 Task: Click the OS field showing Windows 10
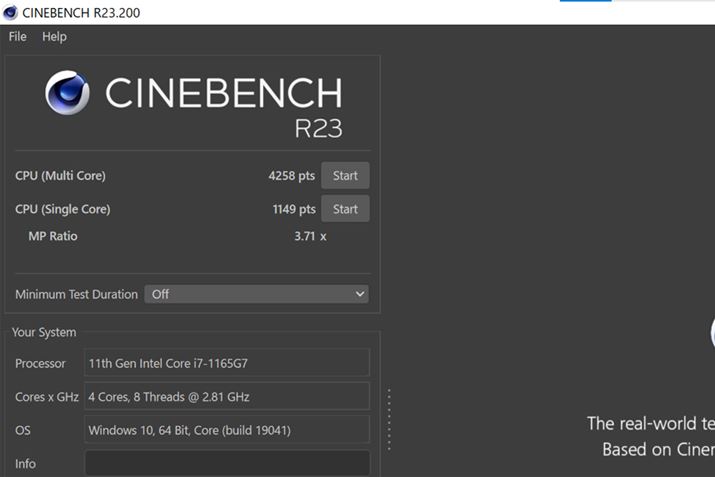click(x=227, y=430)
